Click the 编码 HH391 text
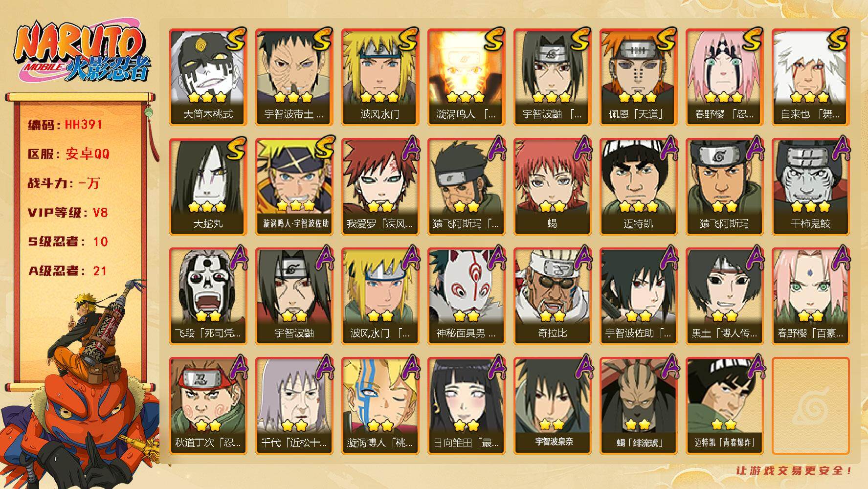Screen dimensions: 868x489 pos(65,125)
